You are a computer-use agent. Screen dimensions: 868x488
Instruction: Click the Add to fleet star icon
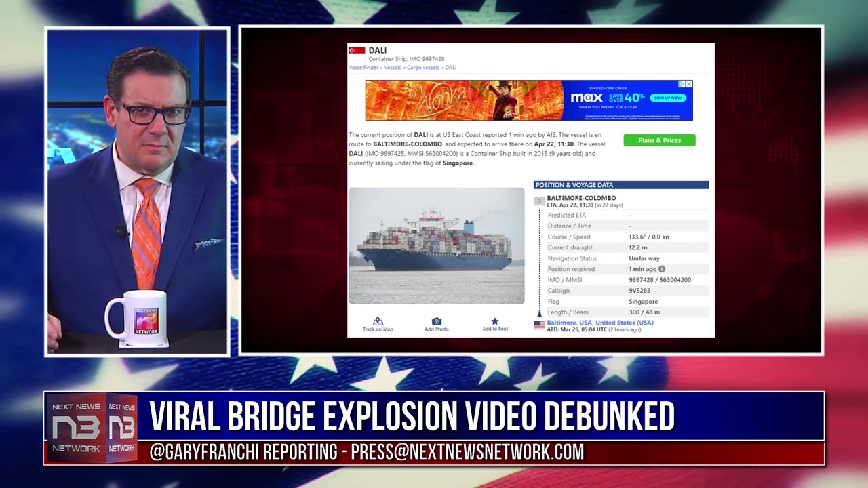[495, 321]
